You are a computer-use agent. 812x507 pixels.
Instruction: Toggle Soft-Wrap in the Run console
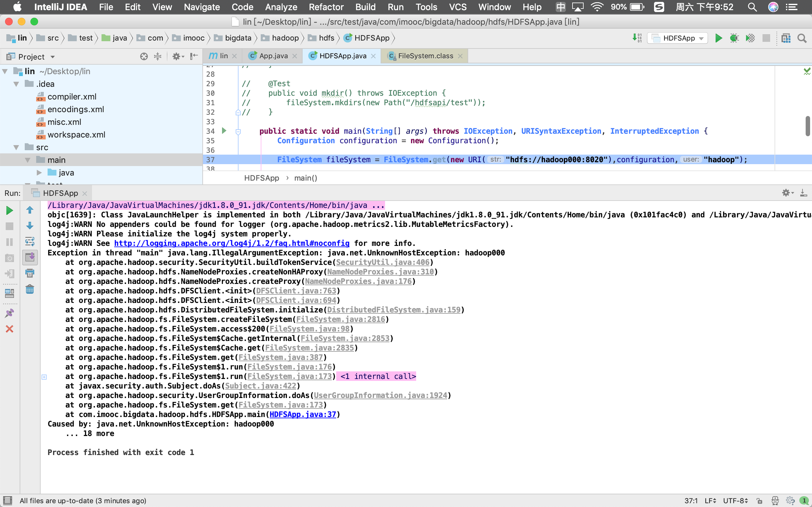pyautogui.click(x=30, y=241)
